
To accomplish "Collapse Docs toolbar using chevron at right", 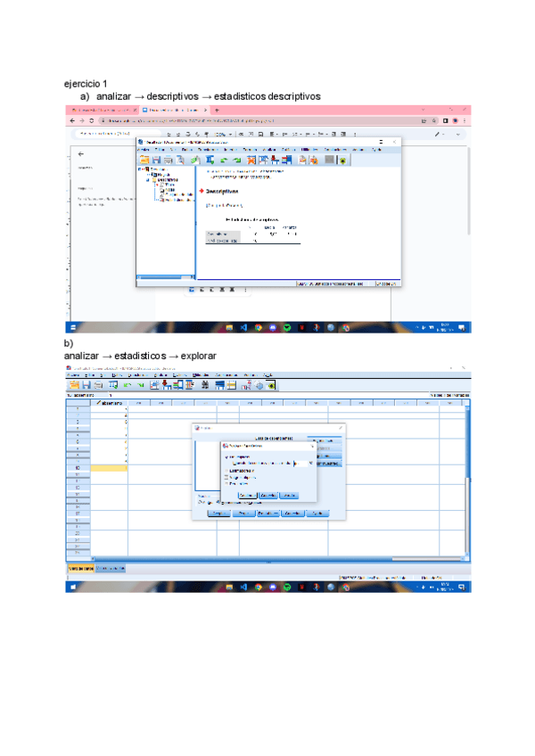I will [x=457, y=135].
